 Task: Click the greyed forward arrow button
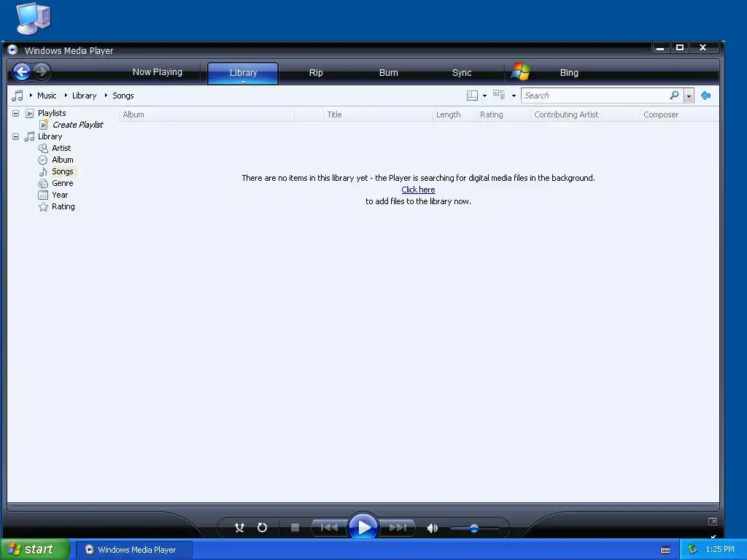[42, 72]
